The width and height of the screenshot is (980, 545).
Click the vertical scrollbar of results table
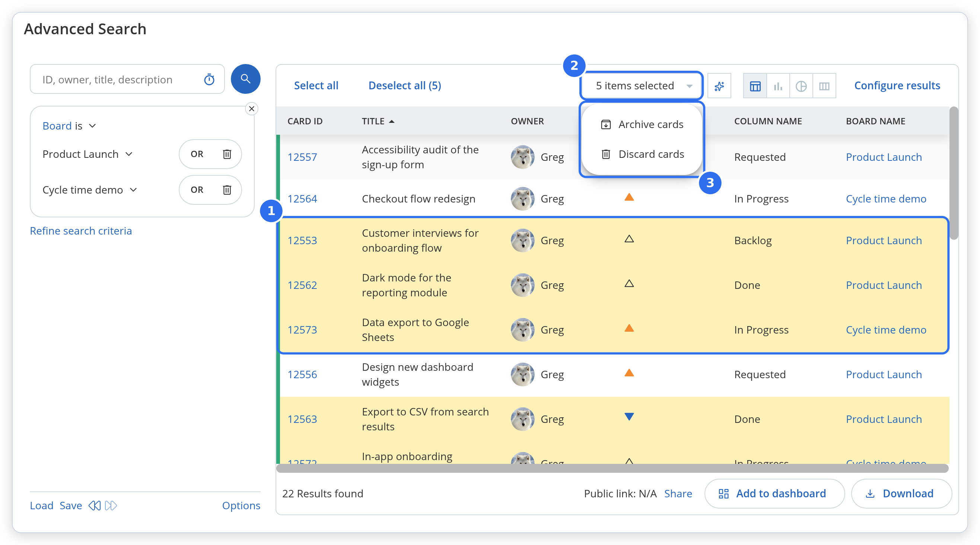pos(953,173)
